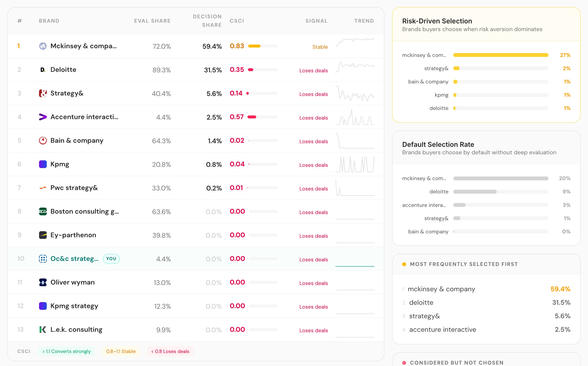This screenshot has height=366, width=588.
Task: Click the strategy& 2% risk-driven bar
Action: click(x=501, y=68)
